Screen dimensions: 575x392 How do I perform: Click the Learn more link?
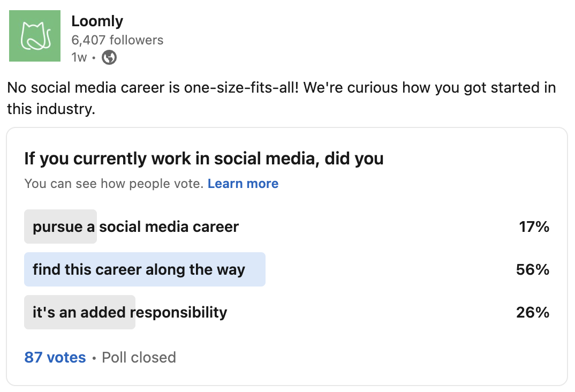point(243,184)
